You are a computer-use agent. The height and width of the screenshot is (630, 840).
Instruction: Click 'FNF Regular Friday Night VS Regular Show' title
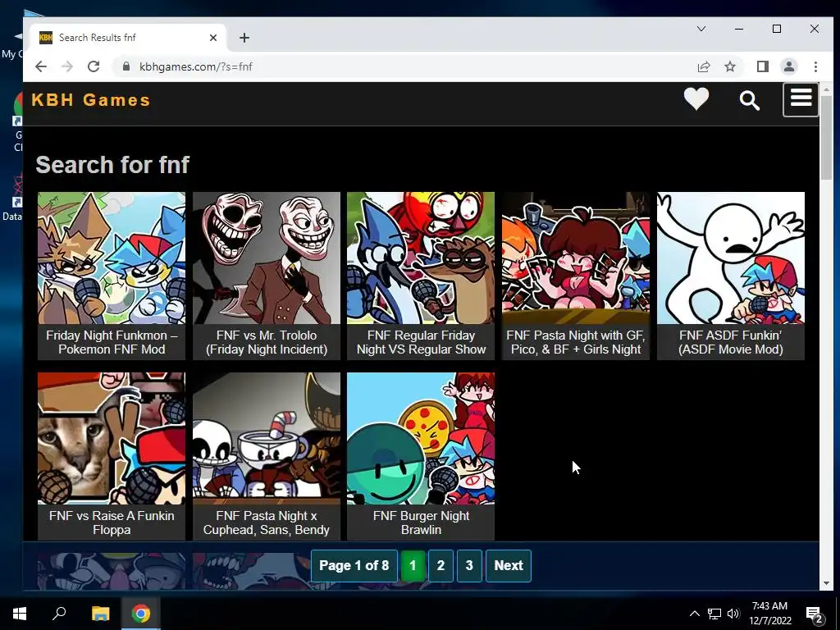421,342
